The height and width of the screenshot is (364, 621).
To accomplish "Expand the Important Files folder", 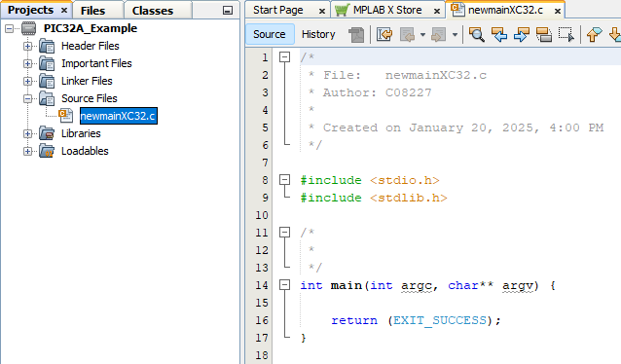I will [x=27, y=64].
